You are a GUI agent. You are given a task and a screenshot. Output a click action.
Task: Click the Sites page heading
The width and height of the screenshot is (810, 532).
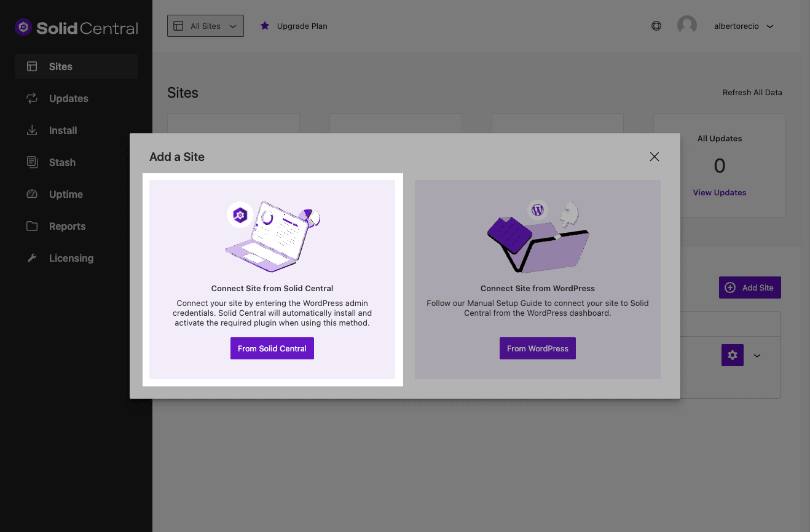[183, 93]
